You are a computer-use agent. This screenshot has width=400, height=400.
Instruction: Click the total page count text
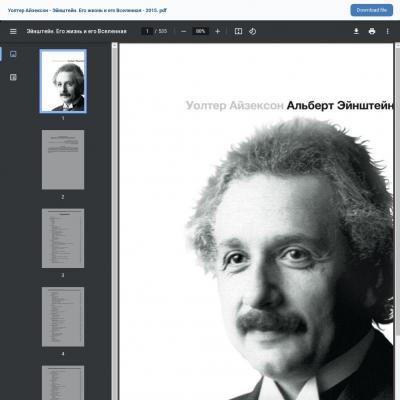(x=161, y=31)
